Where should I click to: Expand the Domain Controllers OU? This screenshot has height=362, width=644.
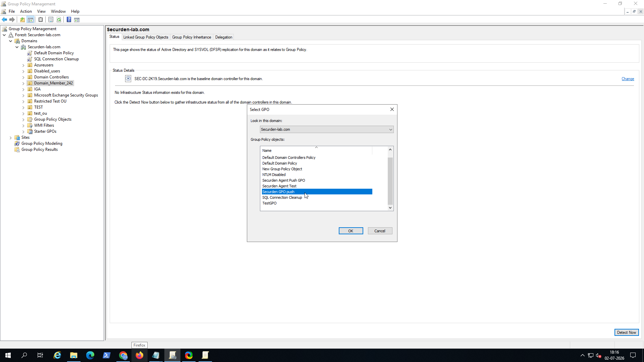click(x=23, y=77)
